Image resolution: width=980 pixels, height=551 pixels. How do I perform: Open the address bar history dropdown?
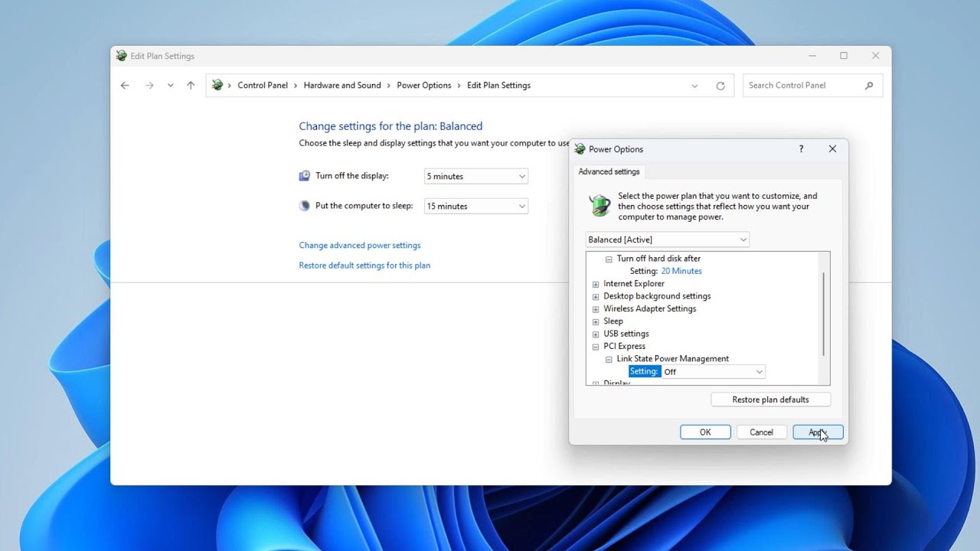pos(694,86)
